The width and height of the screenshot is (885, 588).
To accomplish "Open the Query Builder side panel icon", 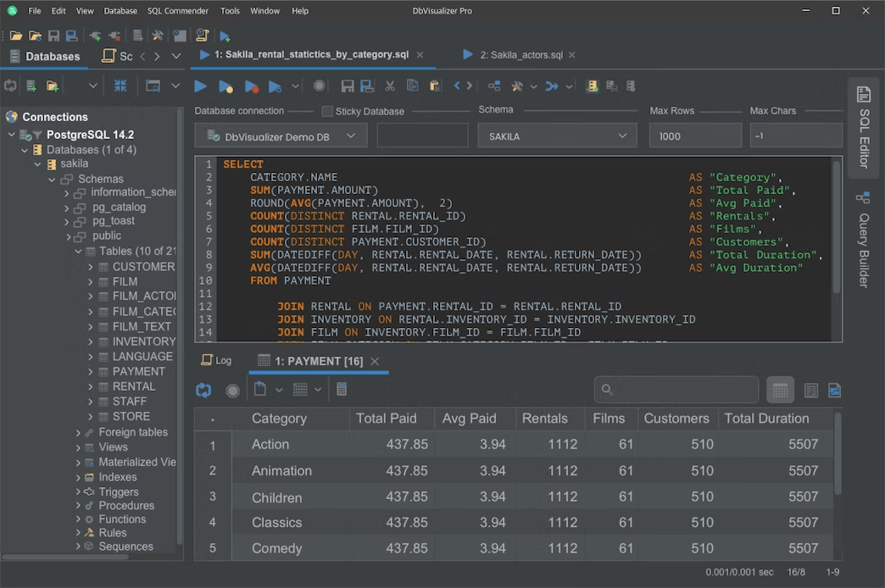I will click(x=863, y=197).
